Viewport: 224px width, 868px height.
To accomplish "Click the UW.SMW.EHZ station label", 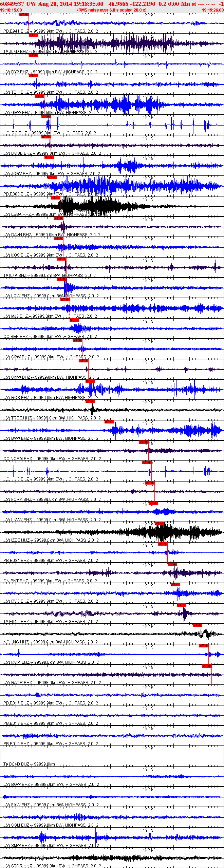I will (17, 846).
